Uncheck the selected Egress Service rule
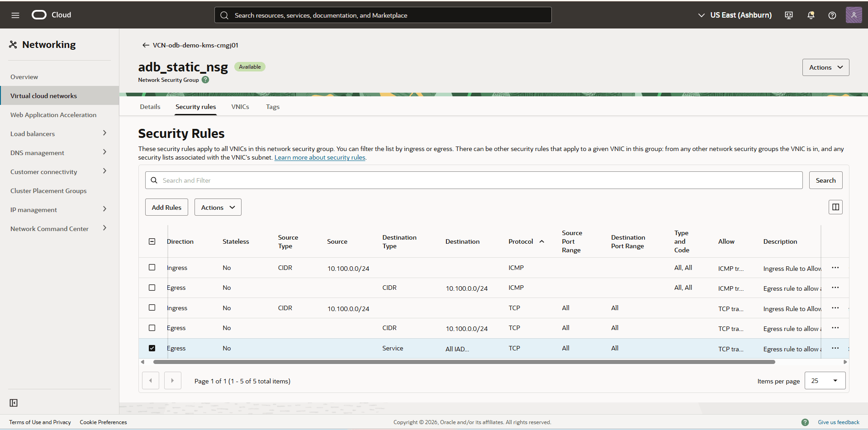Screen dimensions: 868x430 [x=152, y=348]
